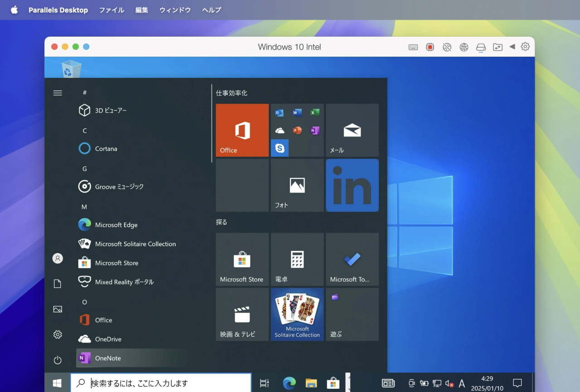Image resolution: width=580 pixels, height=392 pixels.
Task: Select OneNote in the app list
Action: [108, 358]
